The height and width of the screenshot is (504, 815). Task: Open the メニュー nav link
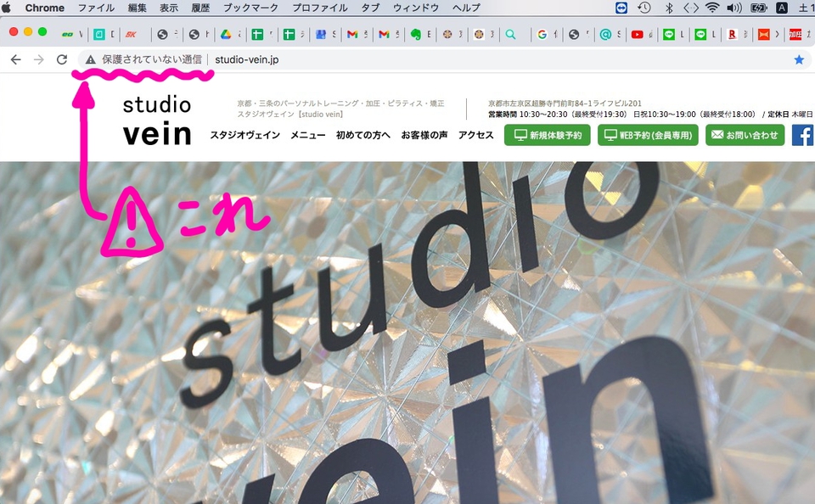click(307, 135)
